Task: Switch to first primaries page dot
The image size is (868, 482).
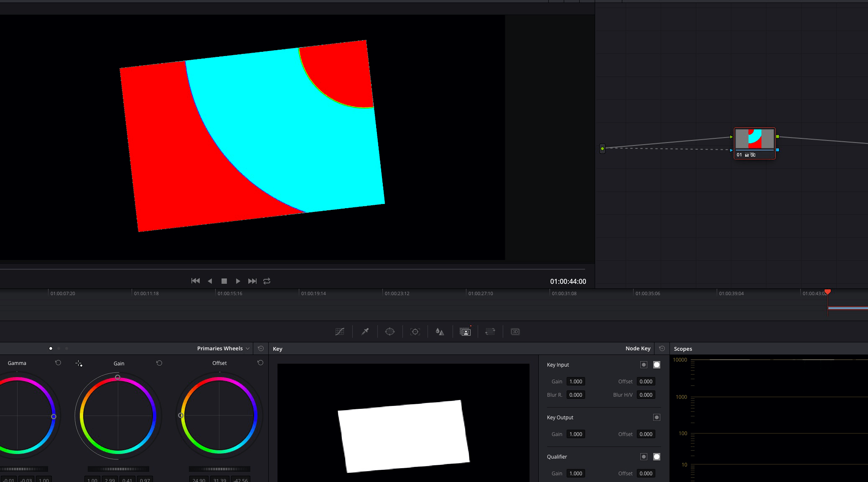Action: point(51,348)
